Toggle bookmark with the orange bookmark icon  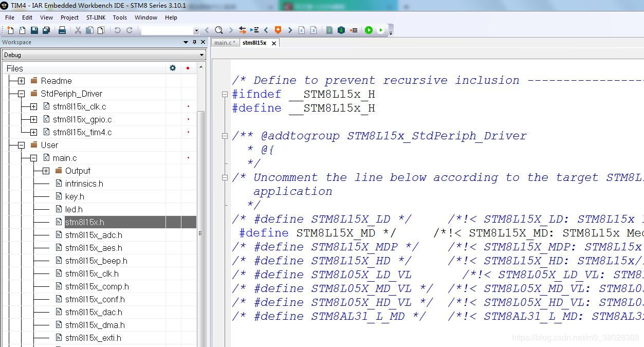[x=278, y=30]
